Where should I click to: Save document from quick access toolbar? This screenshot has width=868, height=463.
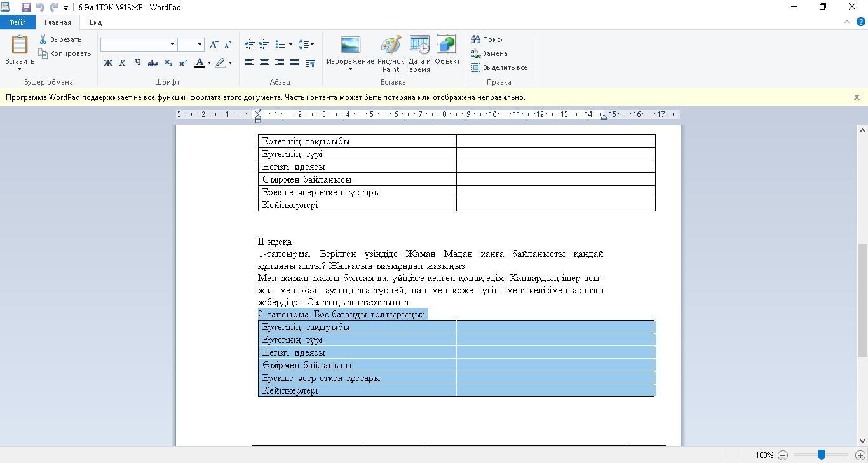[x=26, y=8]
